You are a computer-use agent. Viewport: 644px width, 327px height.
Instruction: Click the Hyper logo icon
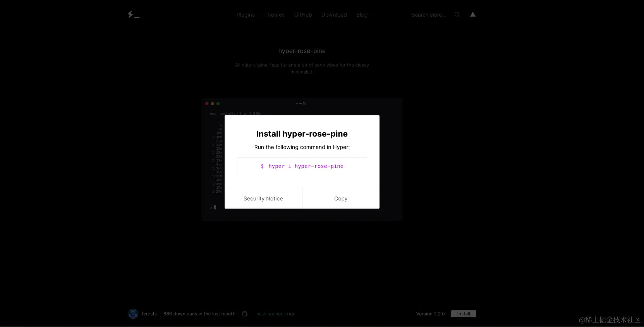point(134,14)
